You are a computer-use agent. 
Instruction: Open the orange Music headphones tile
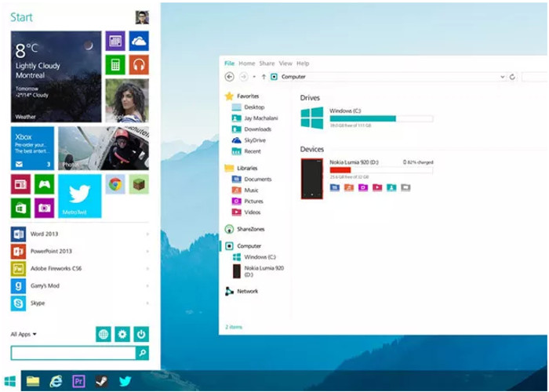coord(139,65)
